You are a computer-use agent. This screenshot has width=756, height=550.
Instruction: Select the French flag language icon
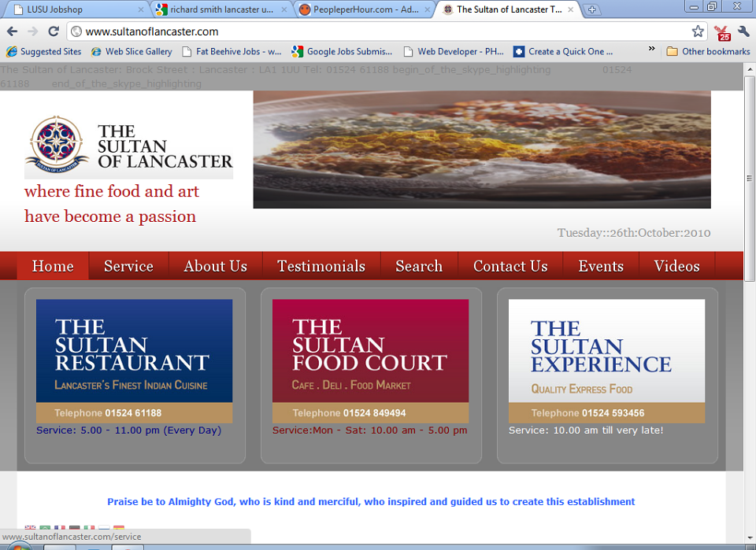click(x=60, y=528)
